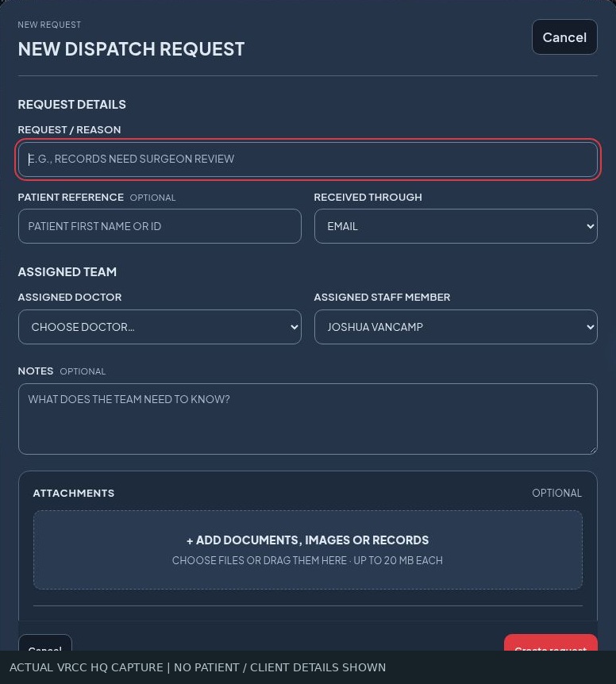Click the resize grip of the Notes textarea

(593, 450)
